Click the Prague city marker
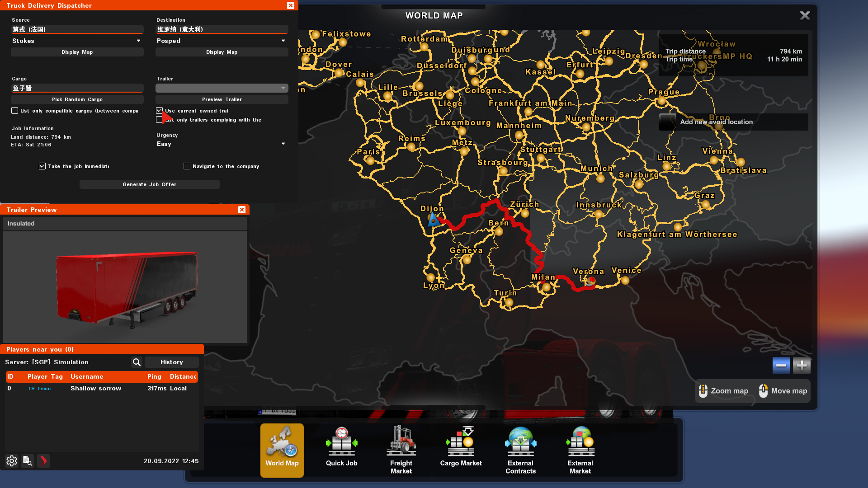 click(x=662, y=101)
